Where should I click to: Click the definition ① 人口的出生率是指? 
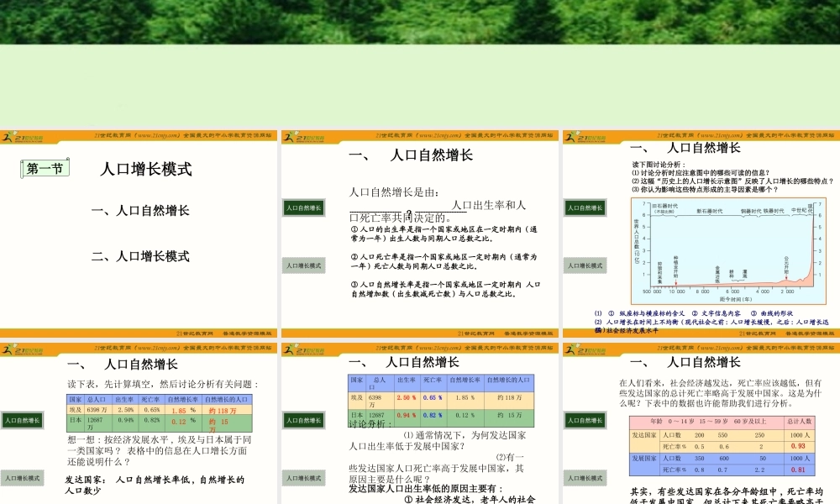(x=444, y=234)
